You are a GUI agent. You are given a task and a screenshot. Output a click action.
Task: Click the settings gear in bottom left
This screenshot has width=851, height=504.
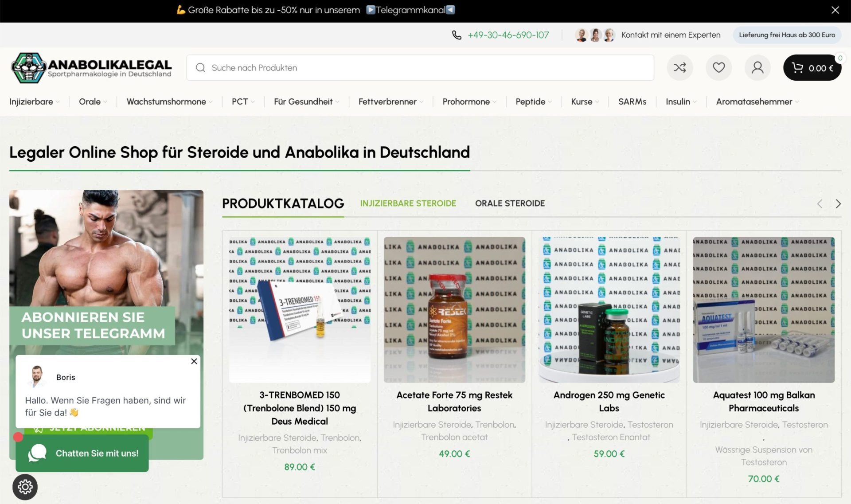point(25,487)
